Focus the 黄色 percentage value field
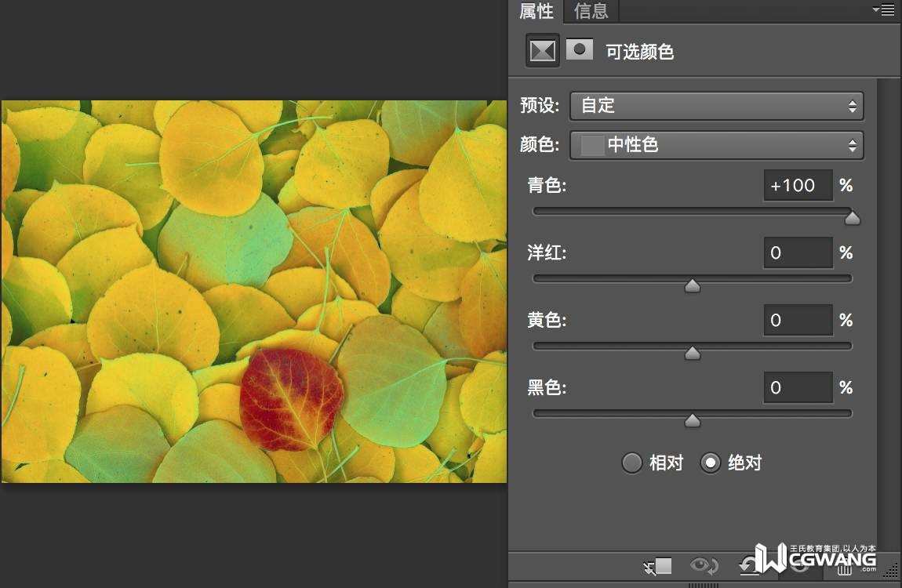The image size is (902, 588). [798, 320]
